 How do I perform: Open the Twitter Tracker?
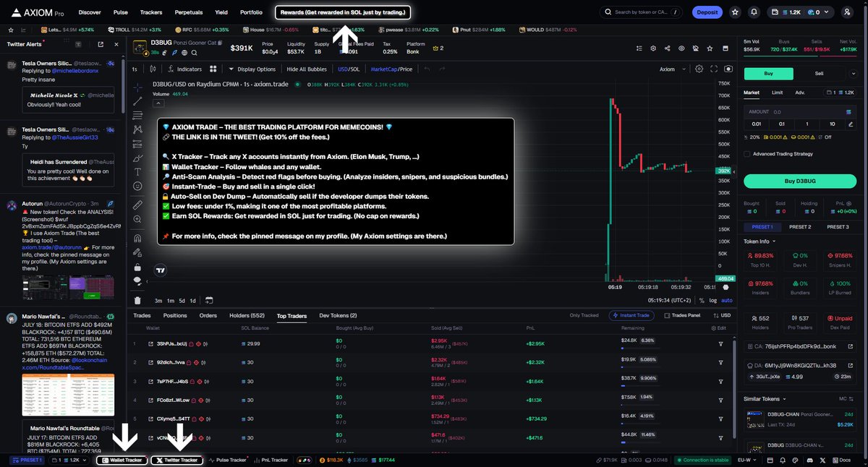pyautogui.click(x=177, y=460)
